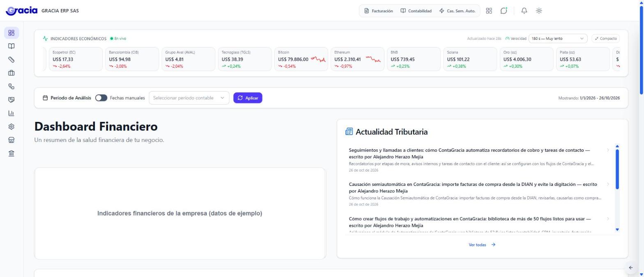The height and width of the screenshot is (277, 644).
Task: Click the pulse icon beside Indicadores Económicos
Action: [45, 39]
